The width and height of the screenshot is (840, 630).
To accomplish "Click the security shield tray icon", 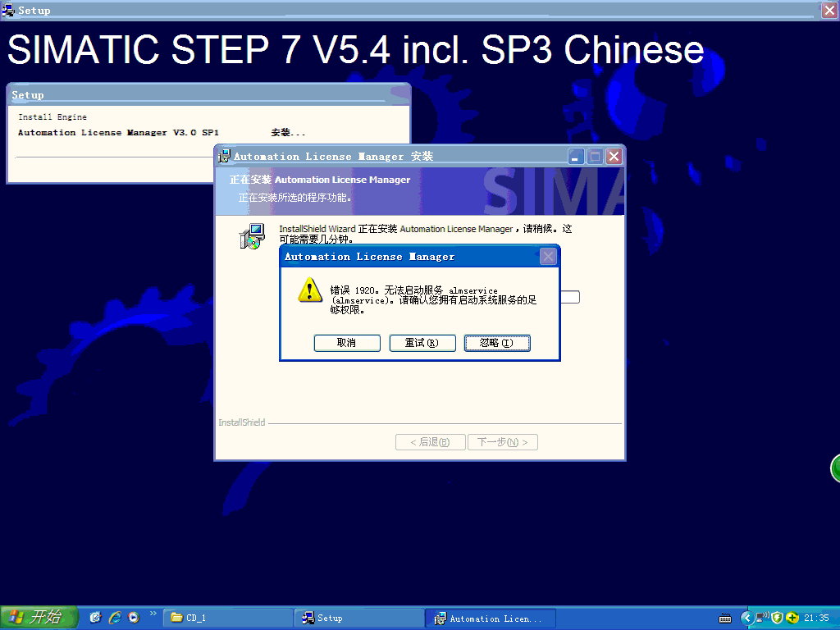I will click(778, 619).
